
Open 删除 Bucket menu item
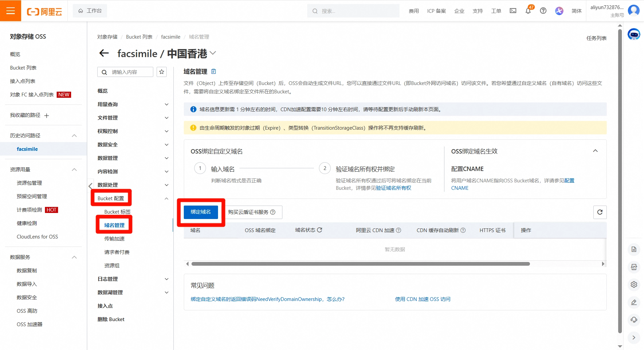tap(111, 319)
